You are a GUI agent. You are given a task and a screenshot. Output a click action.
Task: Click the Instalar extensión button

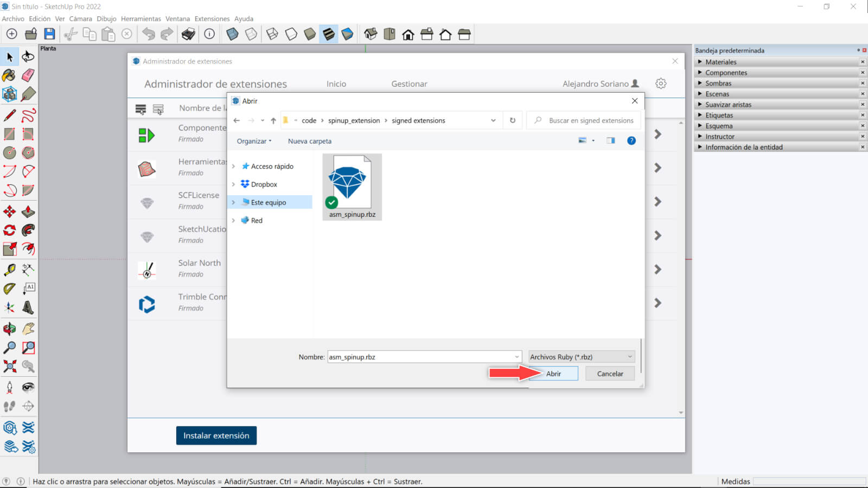coord(216,435)
